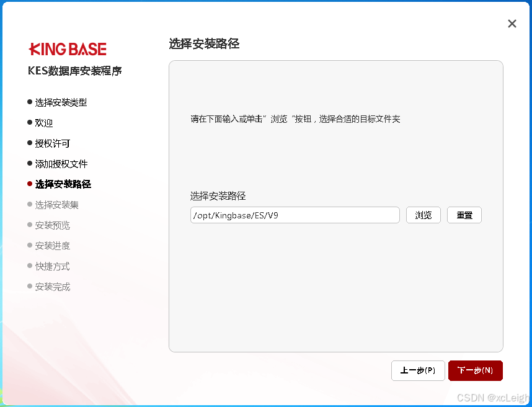This screenshot has width=532, height=407.
Task: Click 下一步(N) to continue installation
Action: [x=476, y=370]
